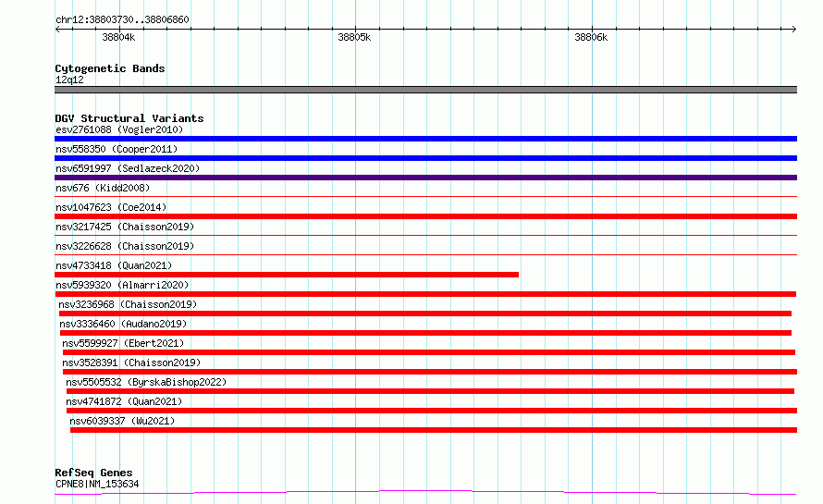This screenshot has height=504, width=823.
Task: Open the nsv3226628 (Chaisson2019) variant
Action: (125, 246)
